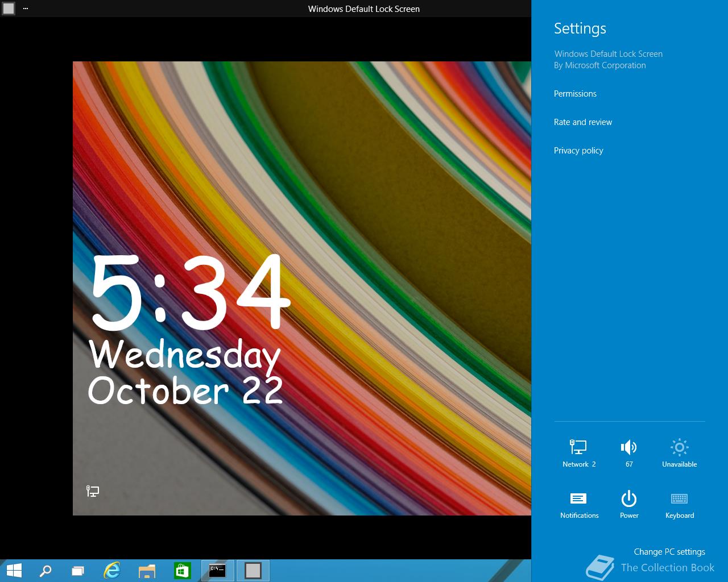This screenshot has height=582, width=728.
Task: Click the 5:34 clock on lock screen
Action: coord(191,292)
